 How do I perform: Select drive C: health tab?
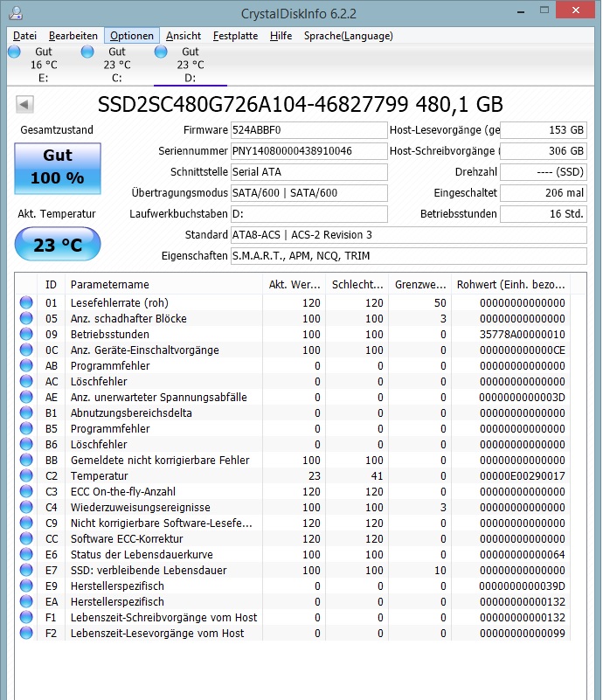click(117, 65)
